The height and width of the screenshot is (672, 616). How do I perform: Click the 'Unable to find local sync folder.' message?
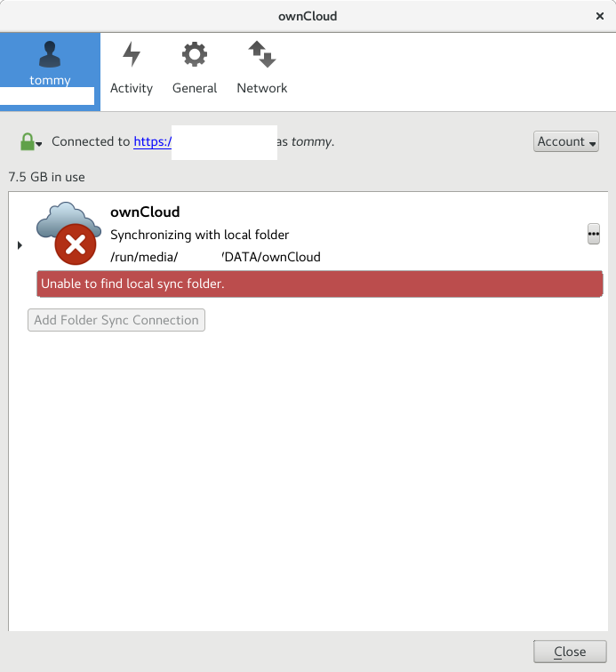(320, 284)
